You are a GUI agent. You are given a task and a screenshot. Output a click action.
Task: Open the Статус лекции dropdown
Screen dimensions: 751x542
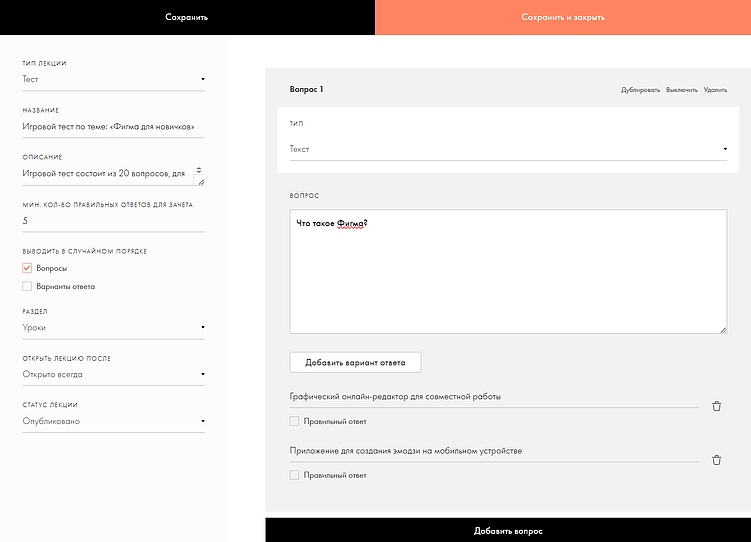[x=114, y=421]
